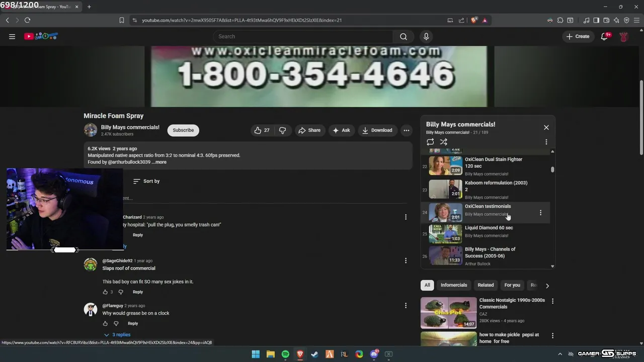Play Liquid Diamond 60 sec playlist item
644x362 pixels.
point(487,233)
